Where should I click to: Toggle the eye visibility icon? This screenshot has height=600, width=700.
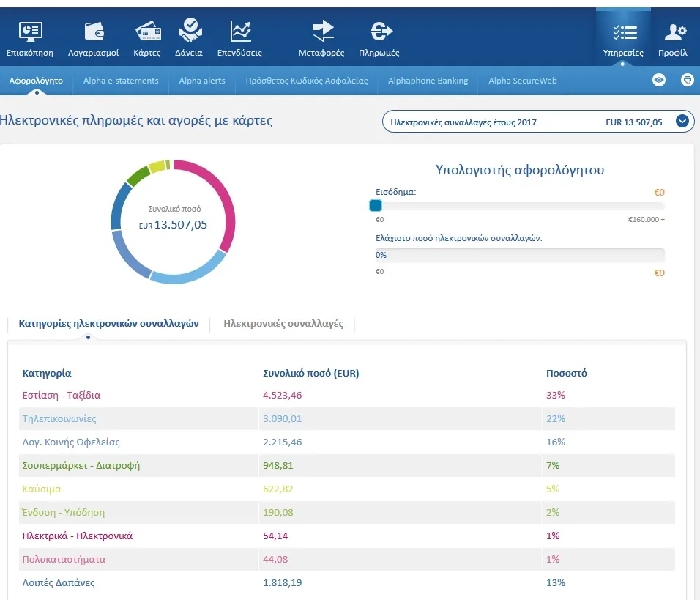659,81
